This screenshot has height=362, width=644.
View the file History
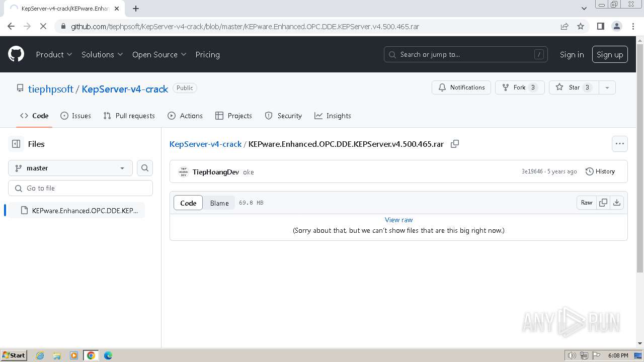[600, 171]
